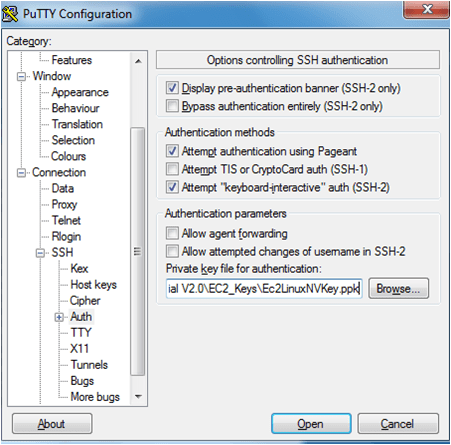Click the private key file path field
451x445 pixels.
(x=264, y=288)
